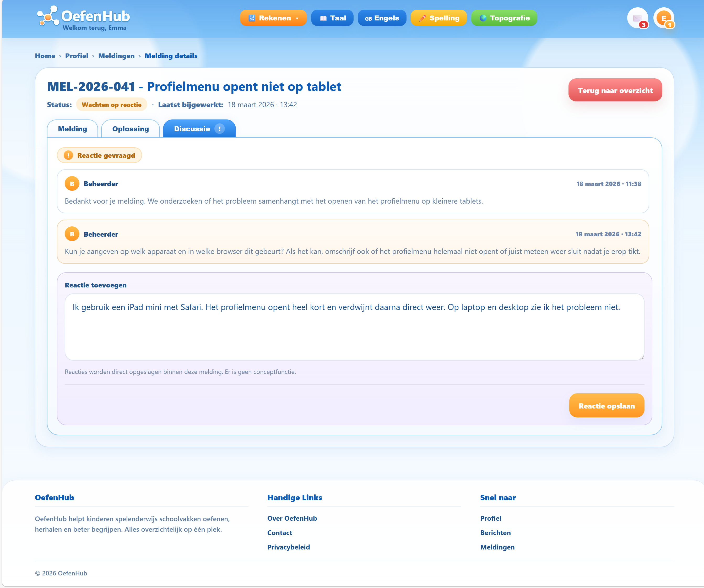Open the messages envelope icon with badge 3
The height and width of the screenshot is (588, 704).
pyautogui.click(x=638, y=18)
